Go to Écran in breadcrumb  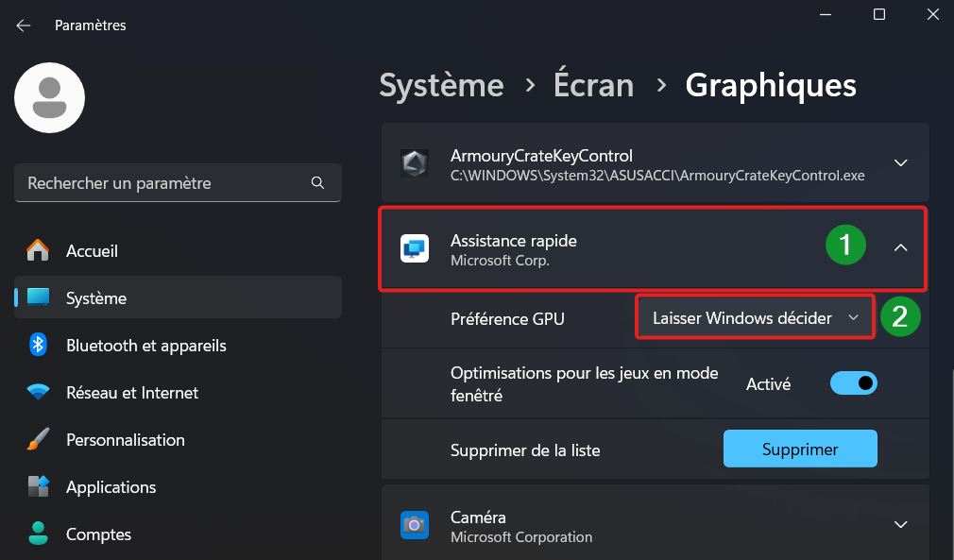[x=593, y=85]
